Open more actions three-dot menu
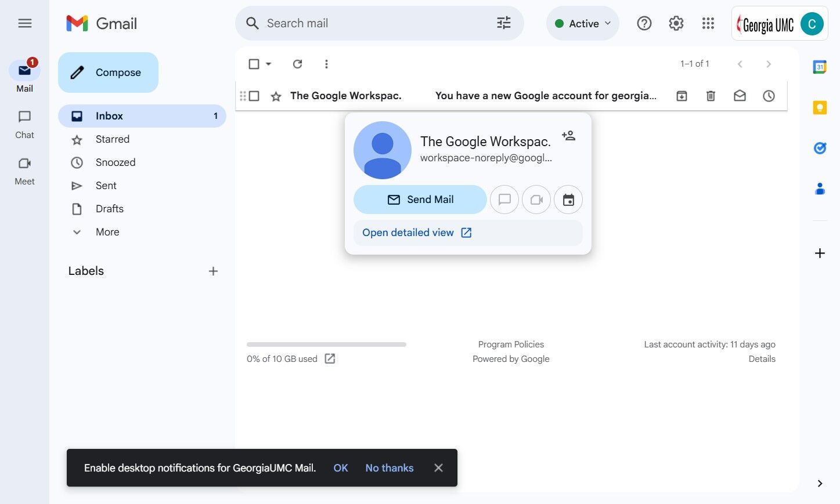This screenshot has height=504, width=840. tap(326, 64)
